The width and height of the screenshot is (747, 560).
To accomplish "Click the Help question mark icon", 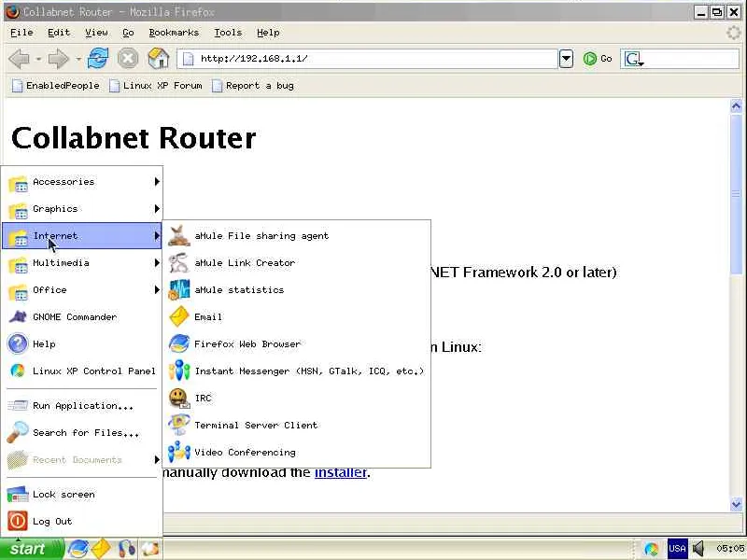I will pos(18,343).
